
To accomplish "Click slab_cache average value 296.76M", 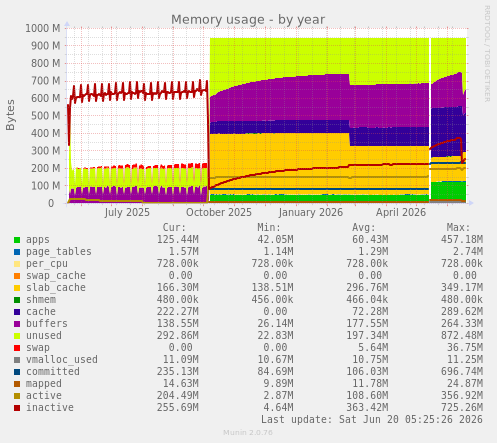I will 367,288.
